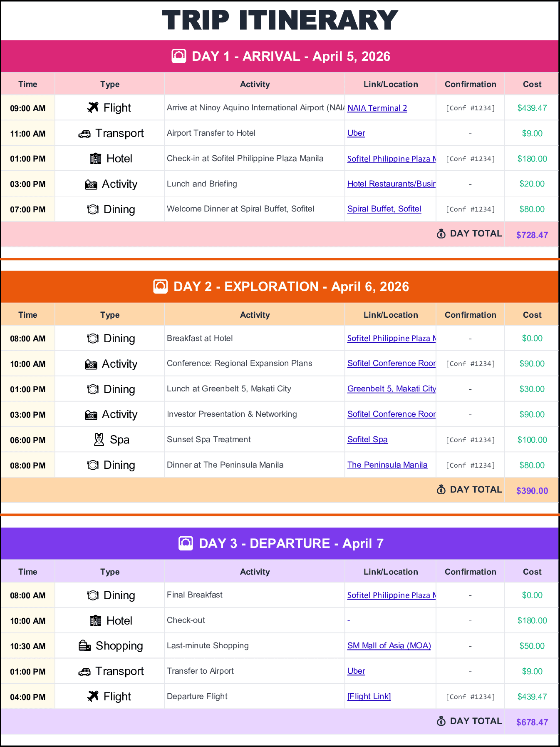
Task: Click the 06:00 PM time cell
Action: coord(28,440)
